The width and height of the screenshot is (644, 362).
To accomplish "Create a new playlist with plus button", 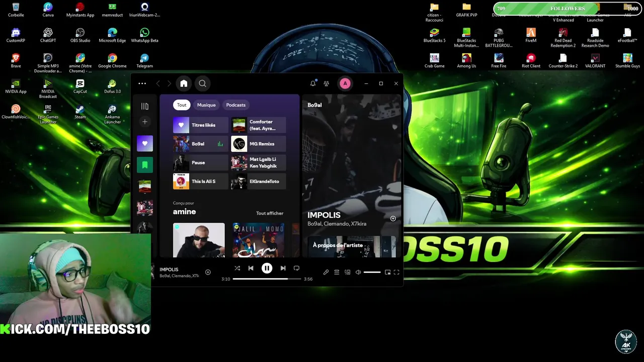I will 145,122.
